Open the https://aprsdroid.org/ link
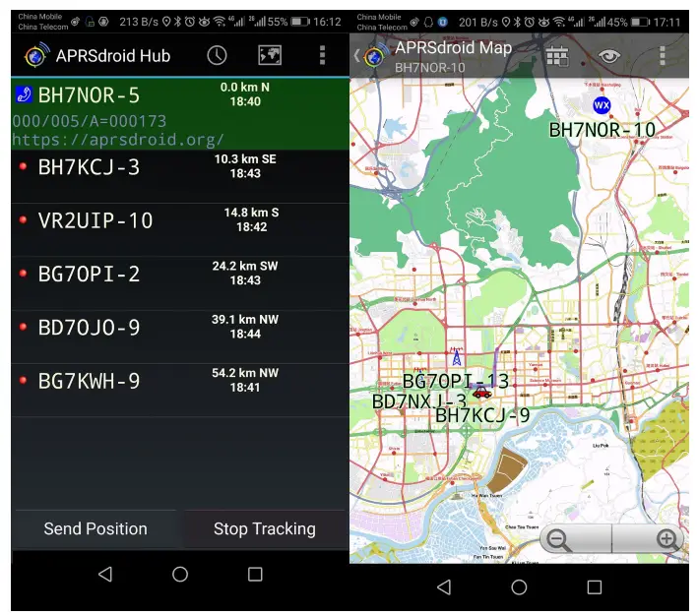 (118, 140)
